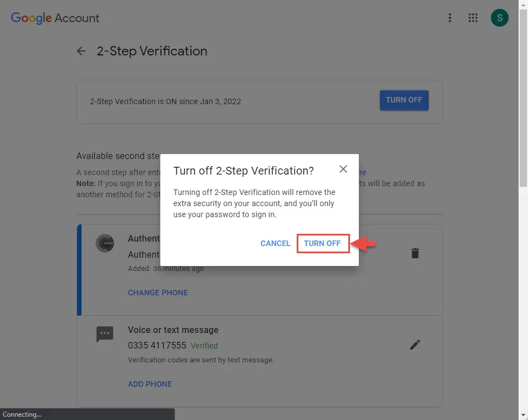Screen dimensions: 528x420
Task: Click the blue TURN OFF button at top
Action: click(404, 100)
